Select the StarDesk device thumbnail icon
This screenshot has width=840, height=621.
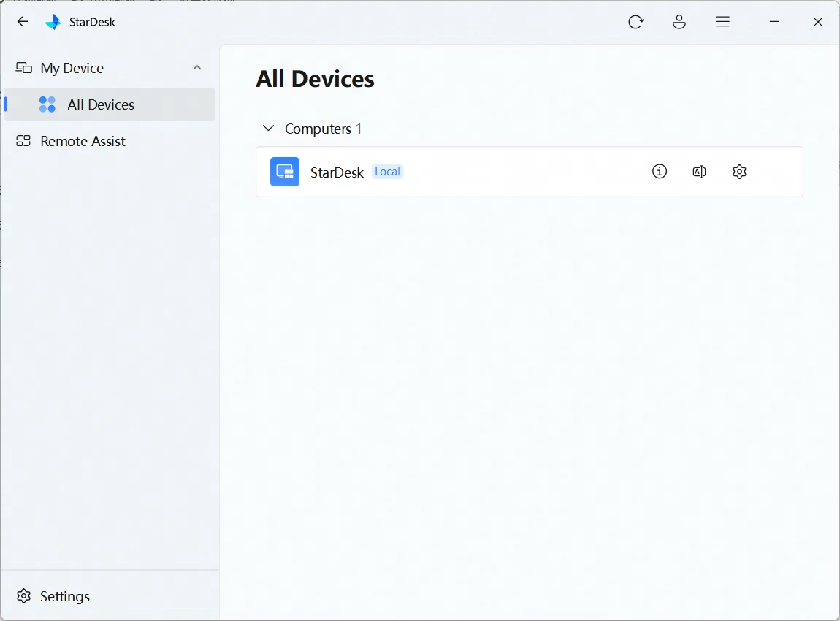(284, 172)
